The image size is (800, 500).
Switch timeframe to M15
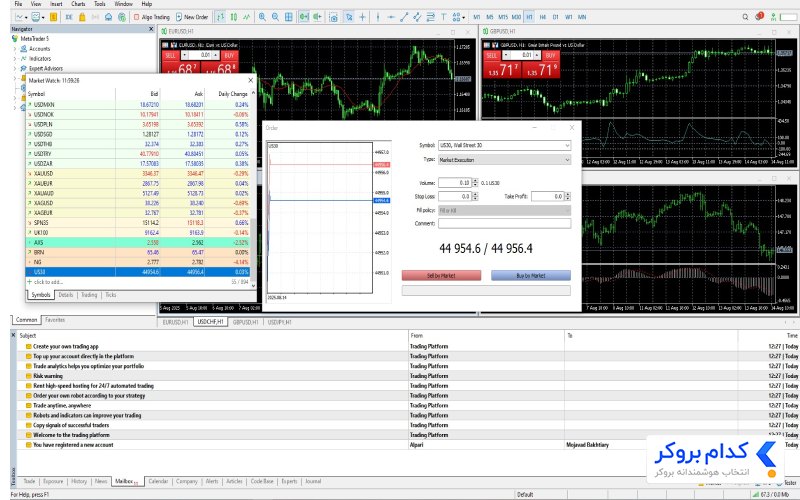pos(503,17)
